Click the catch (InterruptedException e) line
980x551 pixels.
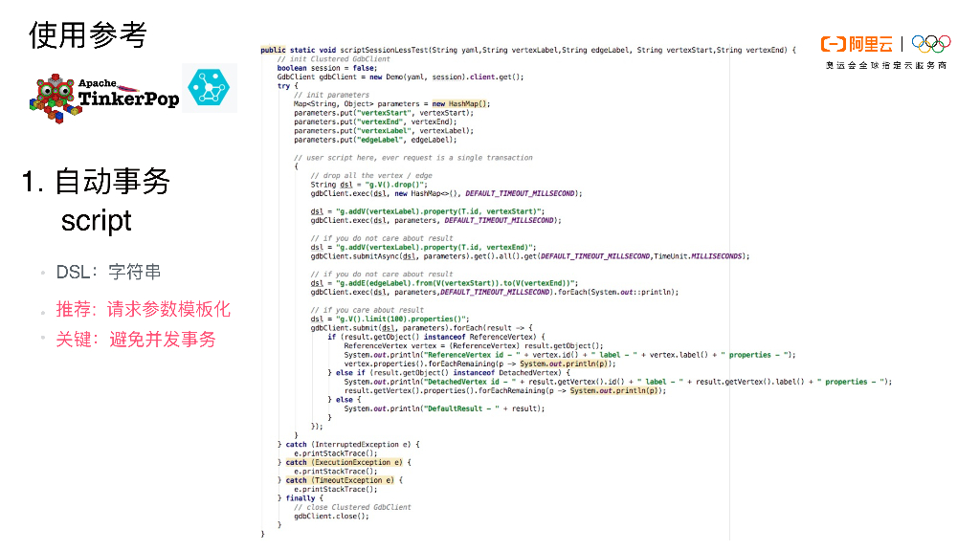point(348,445)
